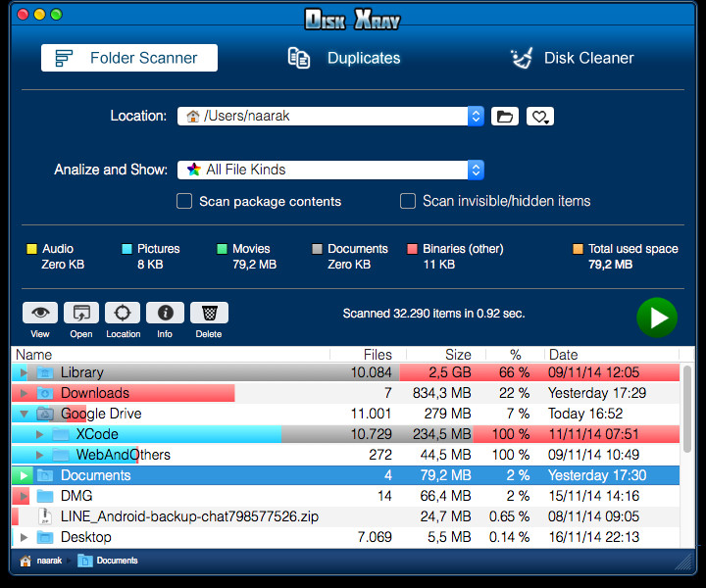Click Downloads date Yesterday 17:29

pos(597,393)
